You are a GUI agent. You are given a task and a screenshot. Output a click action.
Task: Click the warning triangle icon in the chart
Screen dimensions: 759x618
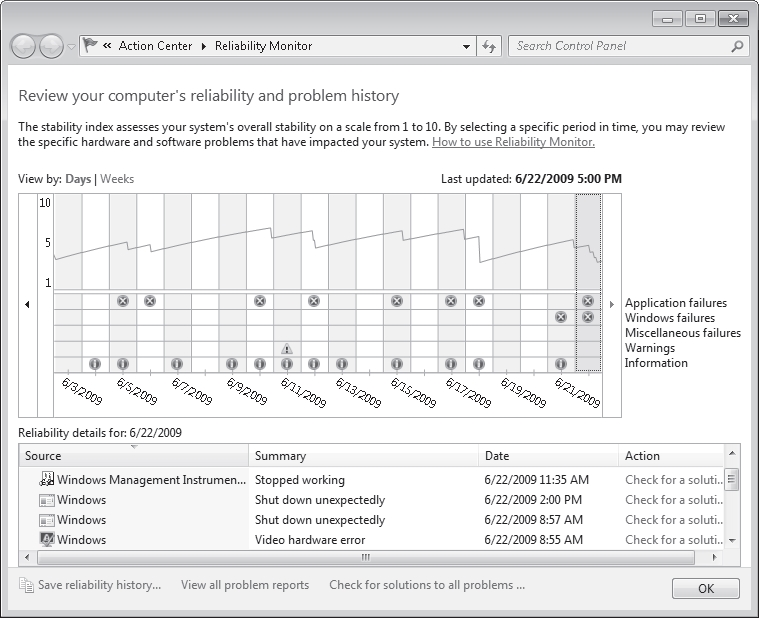[x=287, y=349]
